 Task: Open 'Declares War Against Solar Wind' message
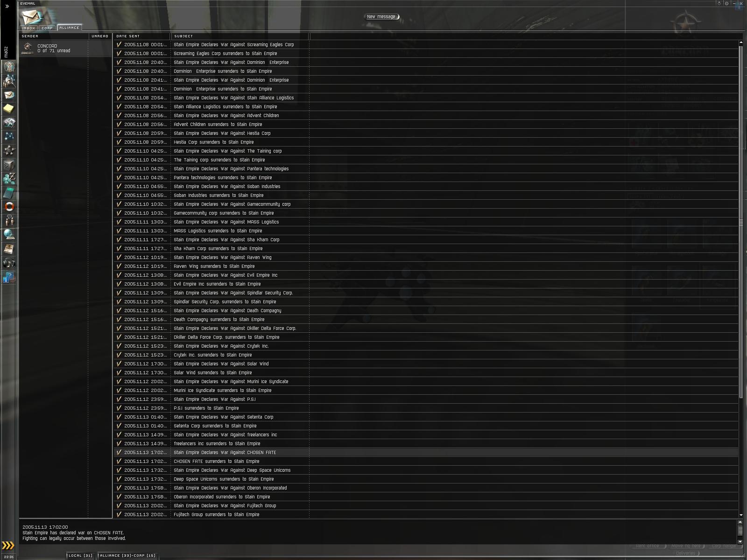pos(426,364)
